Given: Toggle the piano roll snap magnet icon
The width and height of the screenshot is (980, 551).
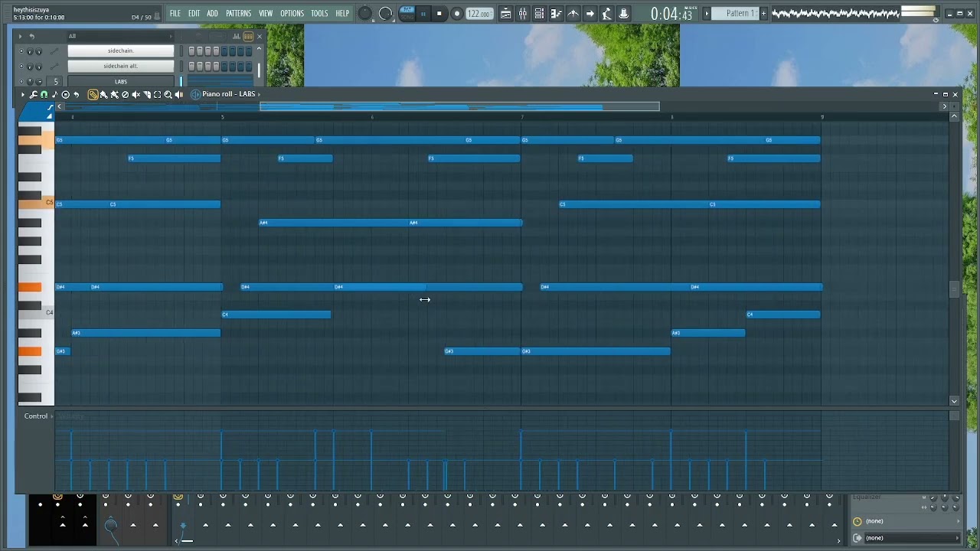Looking at the screenshot, I should pos(44,95).
